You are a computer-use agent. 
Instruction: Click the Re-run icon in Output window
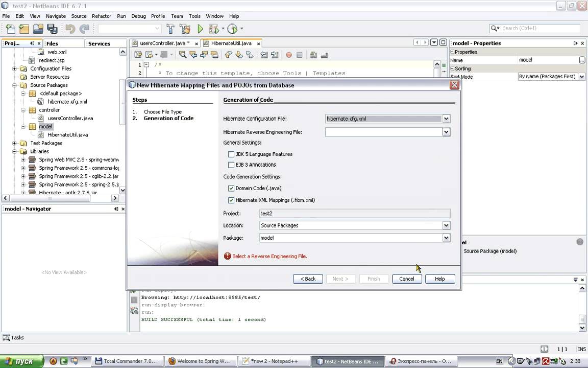pos(134,291)
